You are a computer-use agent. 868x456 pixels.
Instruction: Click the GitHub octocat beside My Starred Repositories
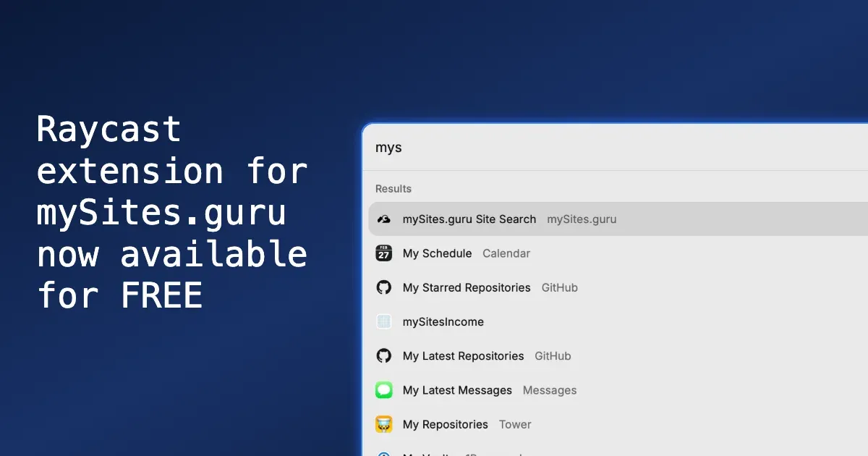click(x=383, y=287)
